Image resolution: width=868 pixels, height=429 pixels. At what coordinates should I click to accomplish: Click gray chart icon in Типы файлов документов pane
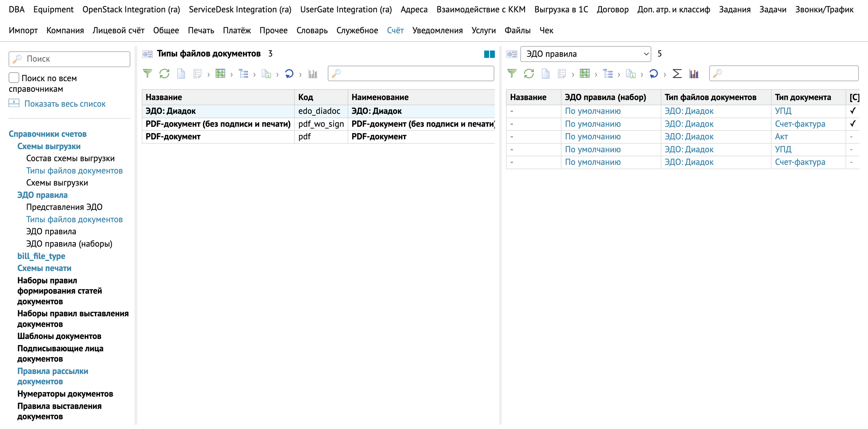coord(313,73)
